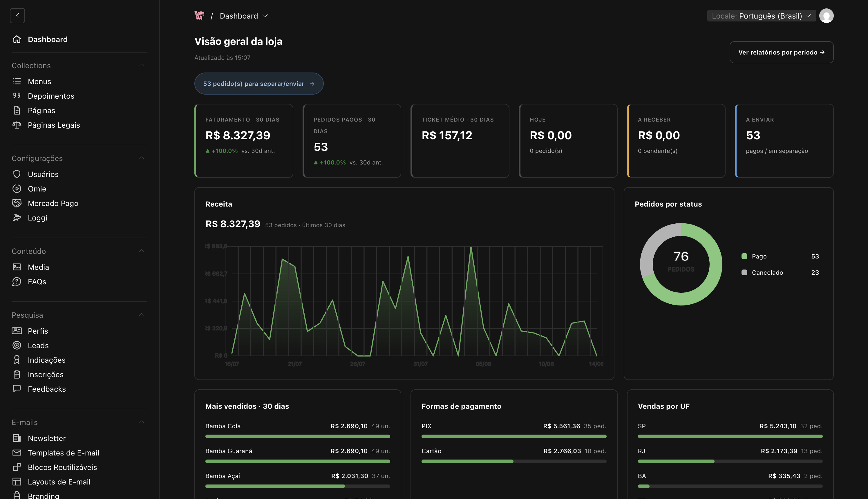The height and width of the screenshot is (499, 868).
Task: Go to Leads in Pesquisa
Action: click(x=38, y=346)
